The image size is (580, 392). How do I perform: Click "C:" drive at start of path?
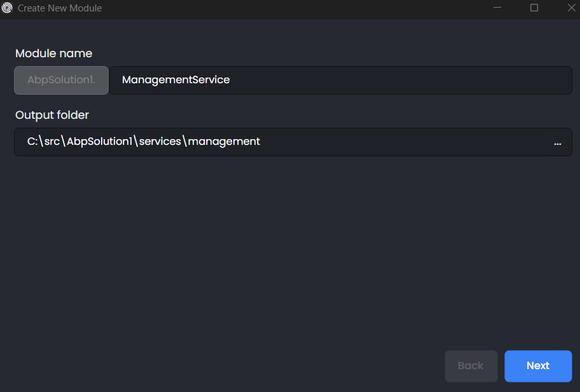[32, 142]
